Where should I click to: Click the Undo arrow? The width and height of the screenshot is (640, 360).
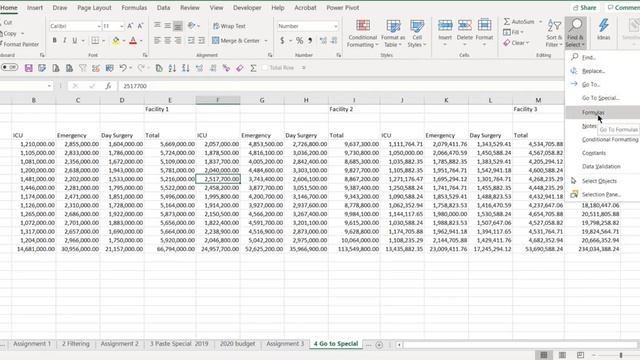[x=123, y=68]
